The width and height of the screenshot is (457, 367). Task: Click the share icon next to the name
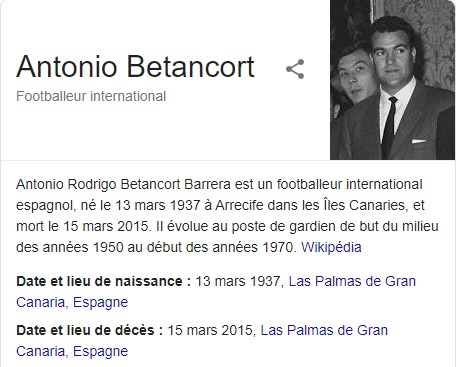[x=295, y=69]
